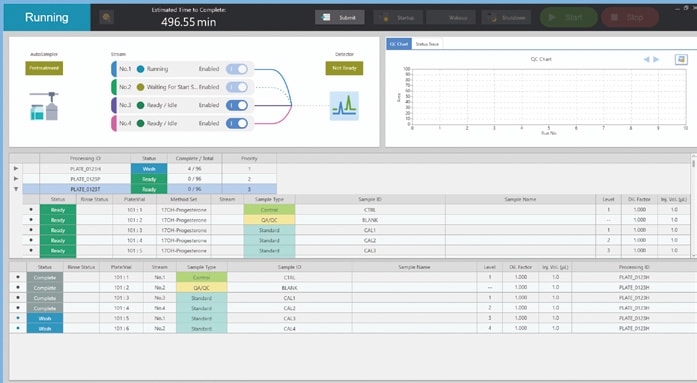Click the Processing ID header in lower table

pos(634,267)
